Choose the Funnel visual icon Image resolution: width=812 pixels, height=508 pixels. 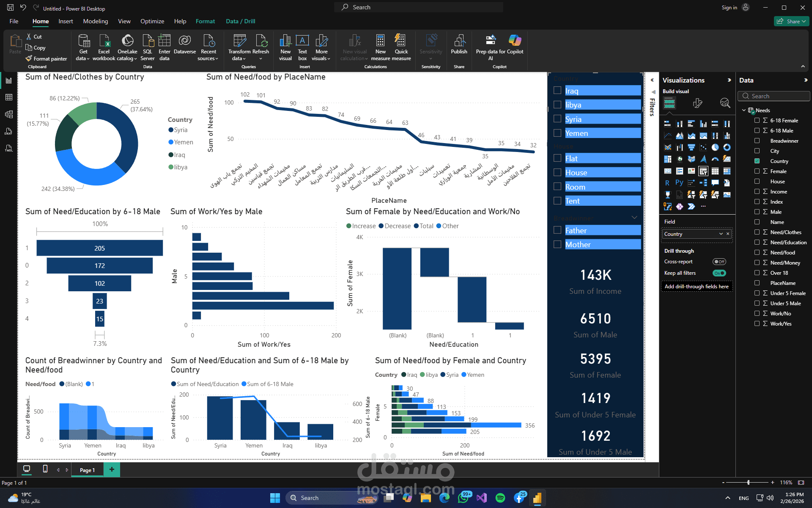click(x=691, y=147)
